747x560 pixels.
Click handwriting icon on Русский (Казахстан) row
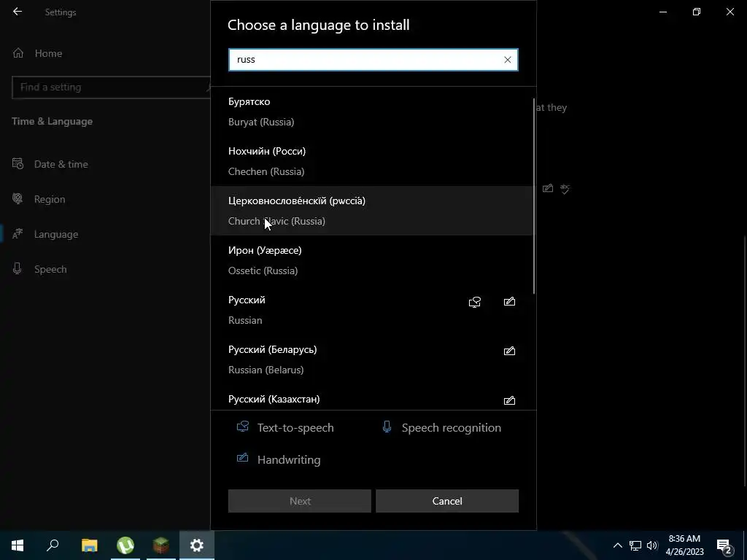point(509,400)
